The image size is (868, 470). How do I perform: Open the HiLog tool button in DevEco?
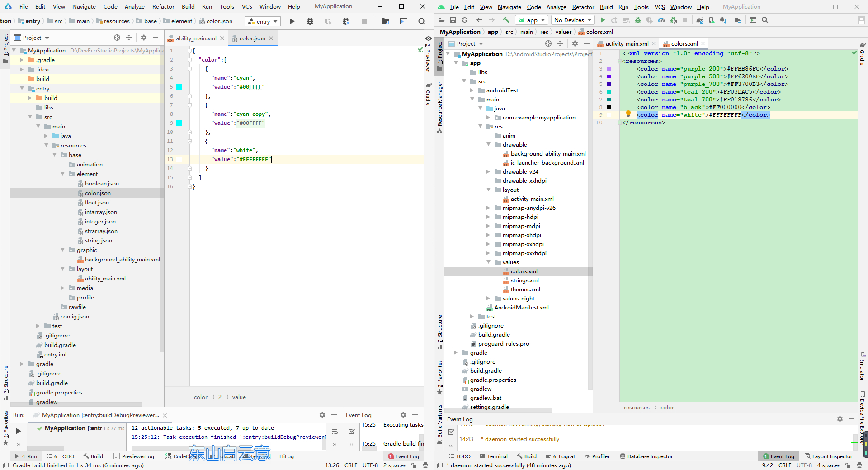pyautogui.click(x=286, y=456)
